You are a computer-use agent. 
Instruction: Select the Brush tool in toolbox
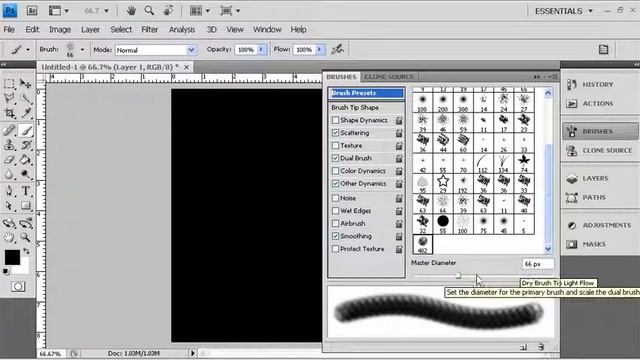click(x=26, y=131)
